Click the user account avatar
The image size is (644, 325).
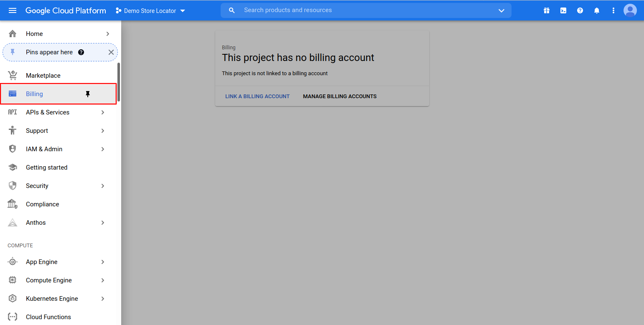click(630, 10)
